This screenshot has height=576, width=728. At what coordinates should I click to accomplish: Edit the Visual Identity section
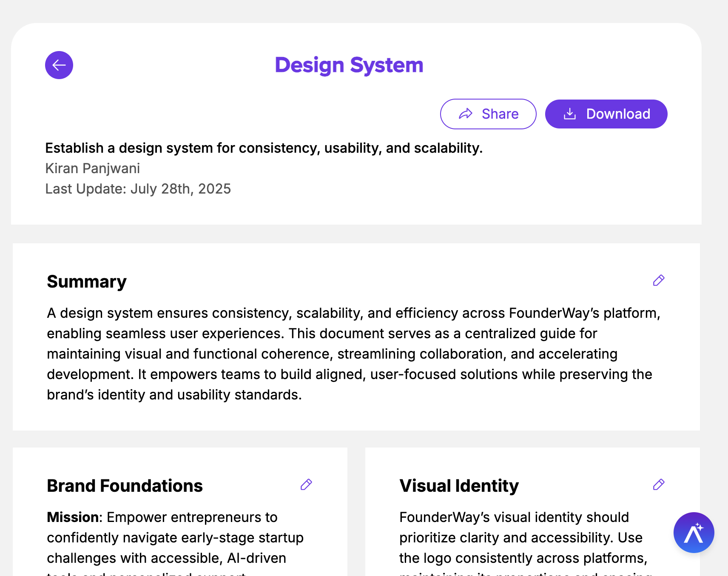point(659,485)
